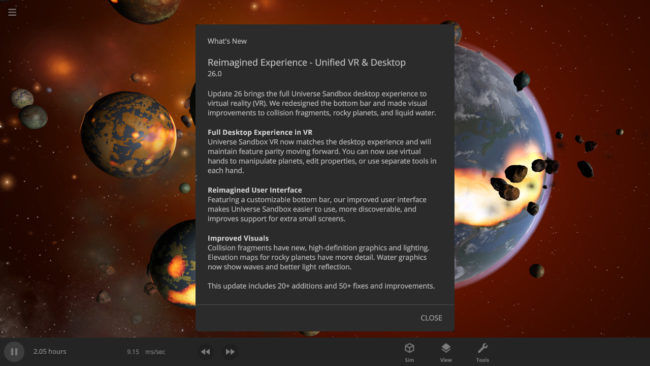Click the version number 26.0
Viewport: 650px width, 366px height.
214,74
